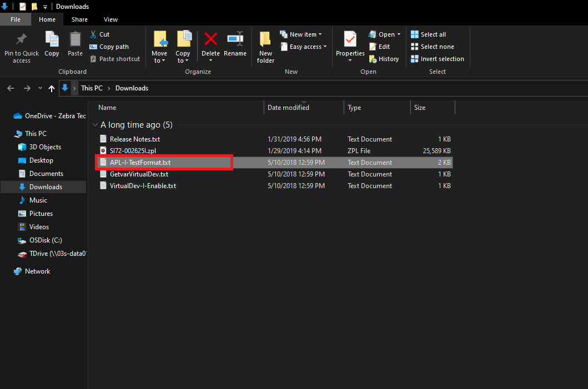Click Invert selection in the ribbon

pos(437,59)
